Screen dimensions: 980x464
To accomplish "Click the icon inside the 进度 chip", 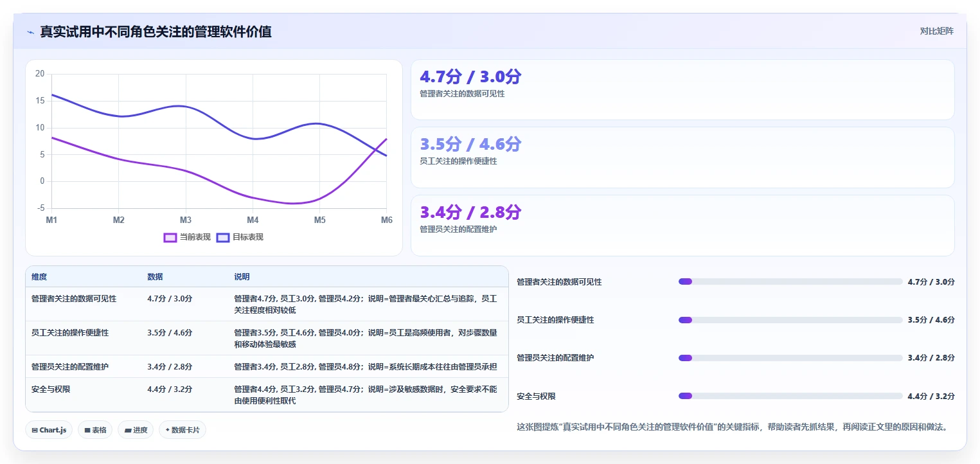I will tap(128, 430).
